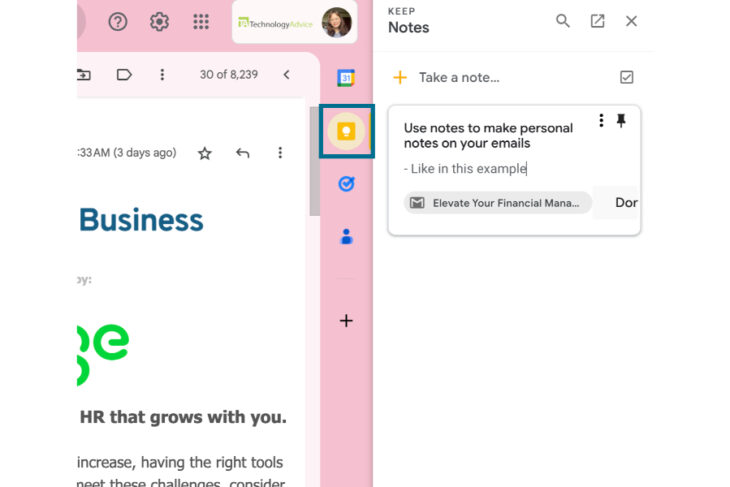Open Contacts from side panel
The width and height of the screenshot is (730, 487).
[346, 237]
